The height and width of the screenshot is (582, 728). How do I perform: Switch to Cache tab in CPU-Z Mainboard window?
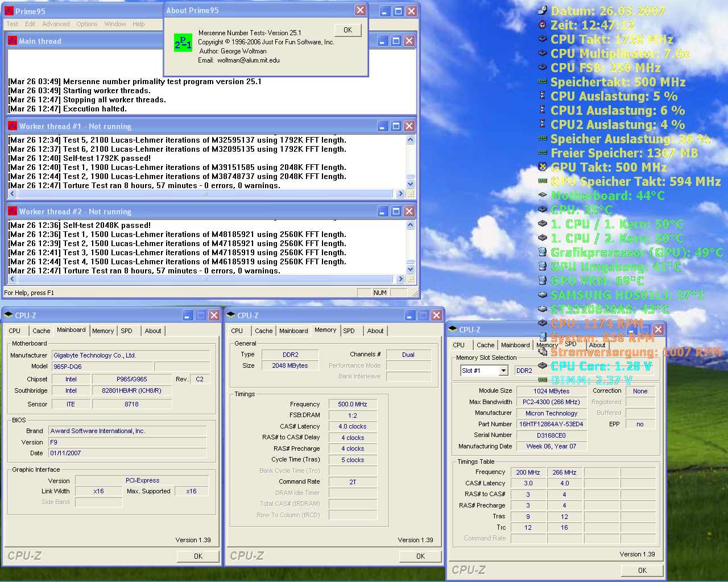[41, 331]
